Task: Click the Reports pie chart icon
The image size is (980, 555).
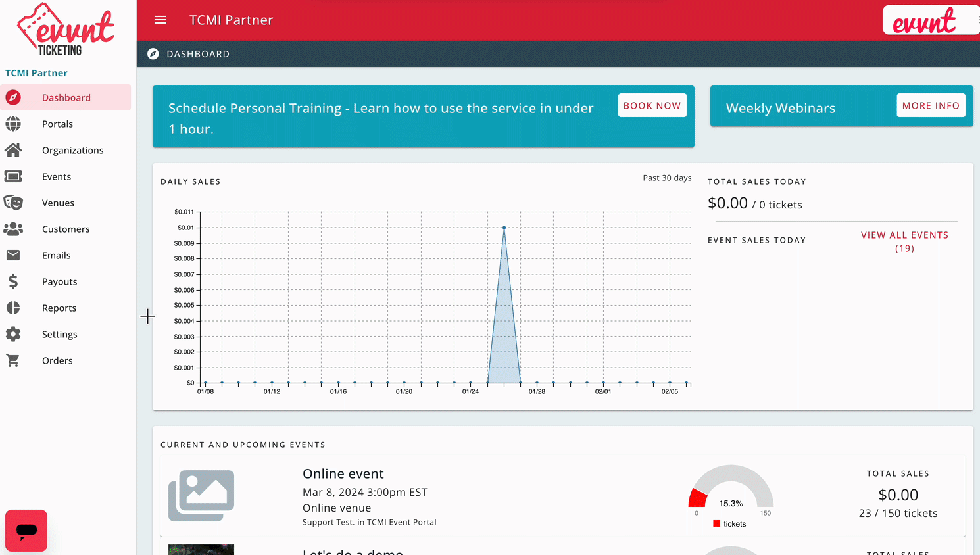Action: pos(13,308)
